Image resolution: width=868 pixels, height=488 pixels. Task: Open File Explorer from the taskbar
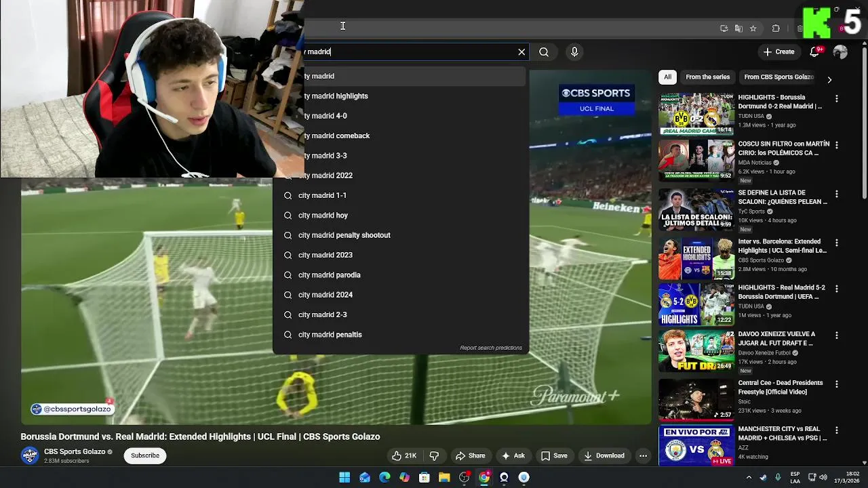pos(444,477)
